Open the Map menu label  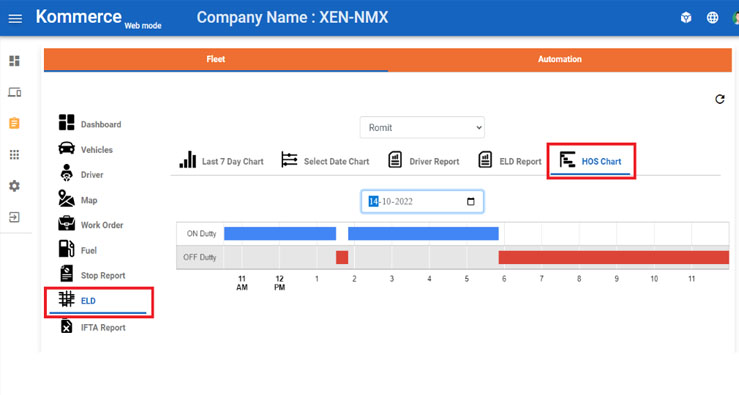(x=89, y=200)
